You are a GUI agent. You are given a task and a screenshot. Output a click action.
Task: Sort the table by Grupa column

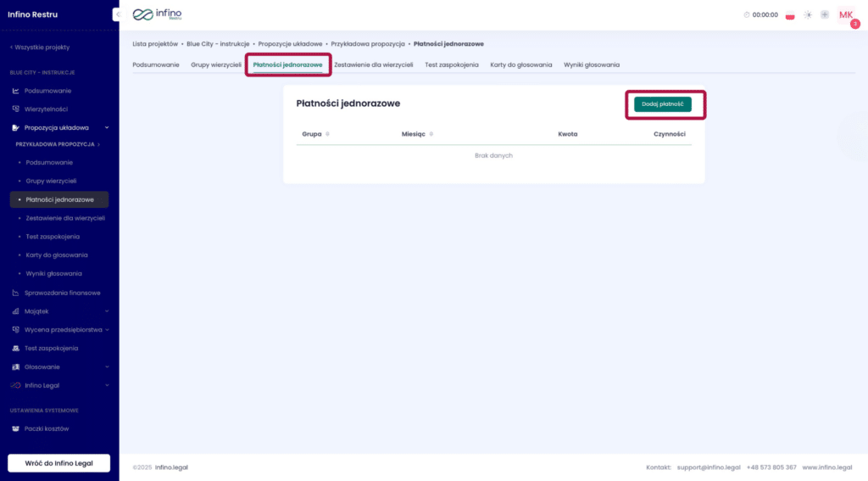[327, 134]
